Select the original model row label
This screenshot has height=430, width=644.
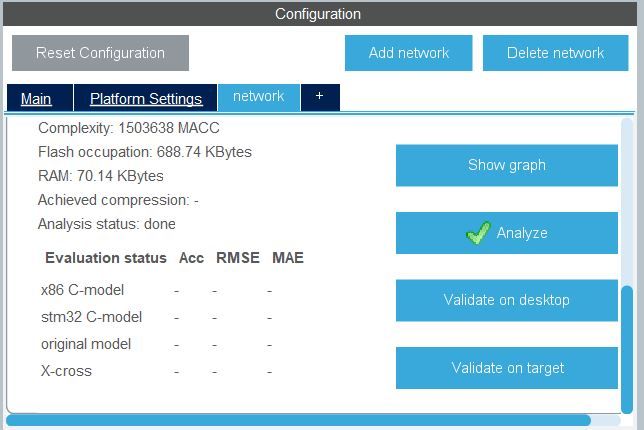tap(86, 344)
